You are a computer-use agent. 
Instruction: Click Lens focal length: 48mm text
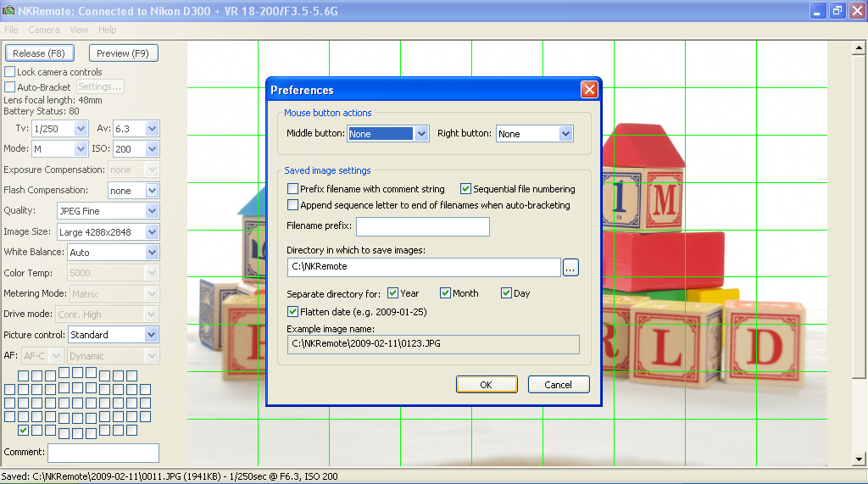coord(53,100)
